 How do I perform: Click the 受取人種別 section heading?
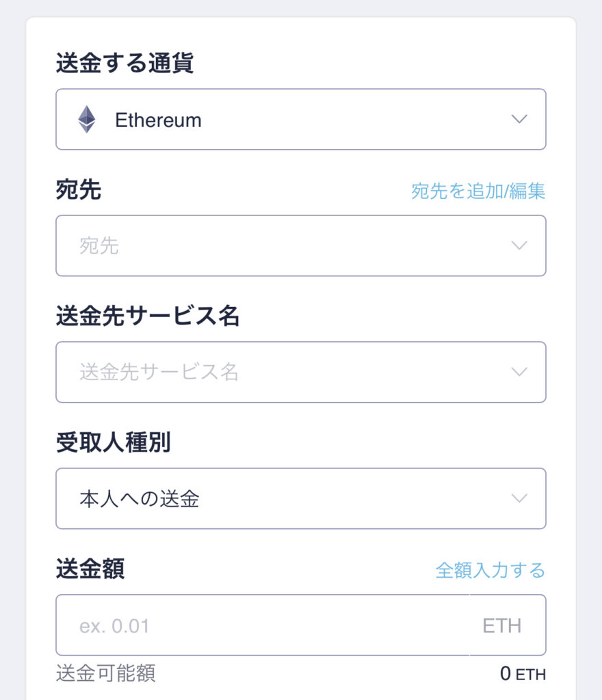tap(114, 442)
